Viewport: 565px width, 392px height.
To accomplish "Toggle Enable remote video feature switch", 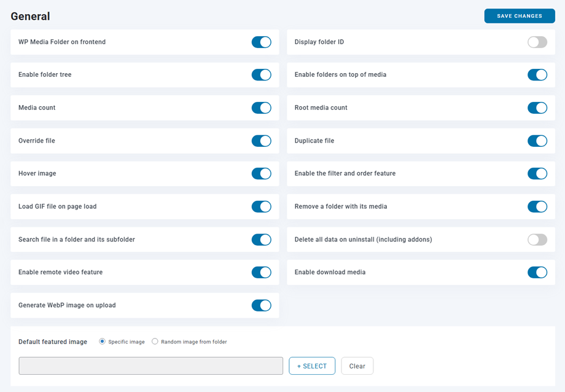I will [261, 272].
